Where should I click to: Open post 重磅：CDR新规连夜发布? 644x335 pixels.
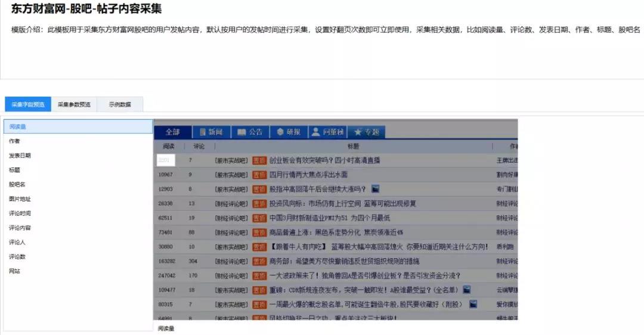click(364, 290)
